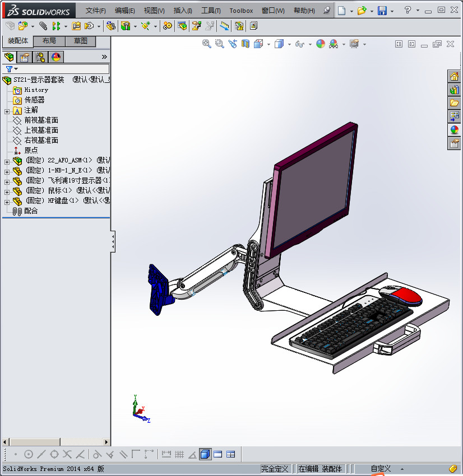Expand the manager tabs with double chevron
This screenshot has height=476, width=463.
click(104, 57)
